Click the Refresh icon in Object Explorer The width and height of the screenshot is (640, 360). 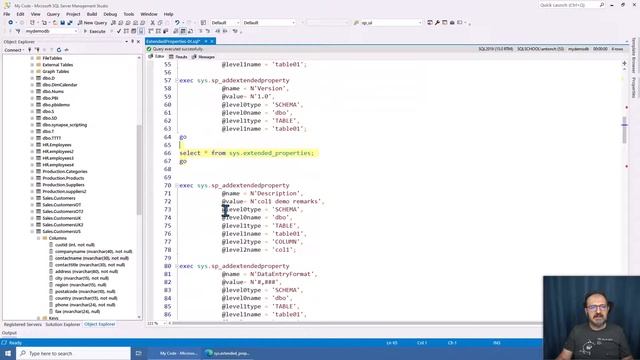[59, 50]
